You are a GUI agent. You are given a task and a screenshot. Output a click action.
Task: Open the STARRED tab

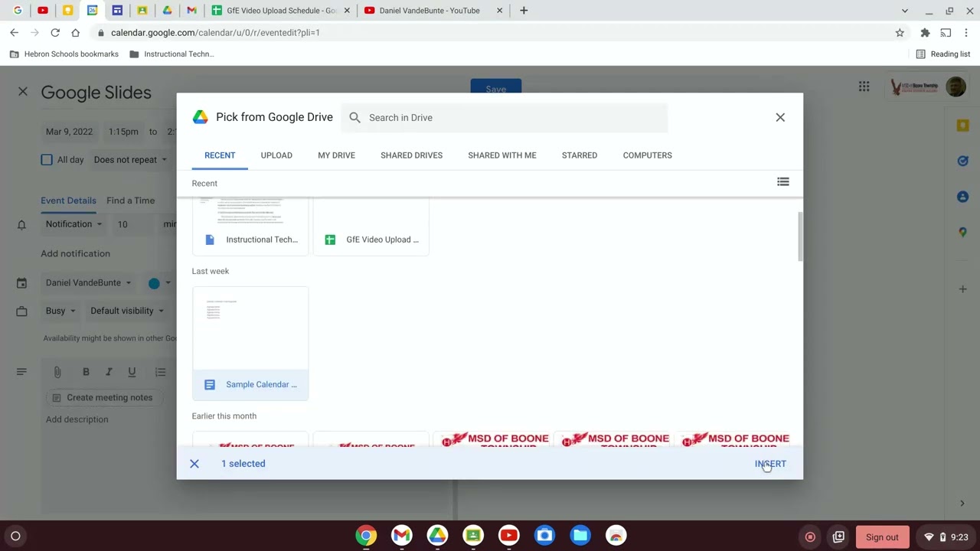coord(580,155)
